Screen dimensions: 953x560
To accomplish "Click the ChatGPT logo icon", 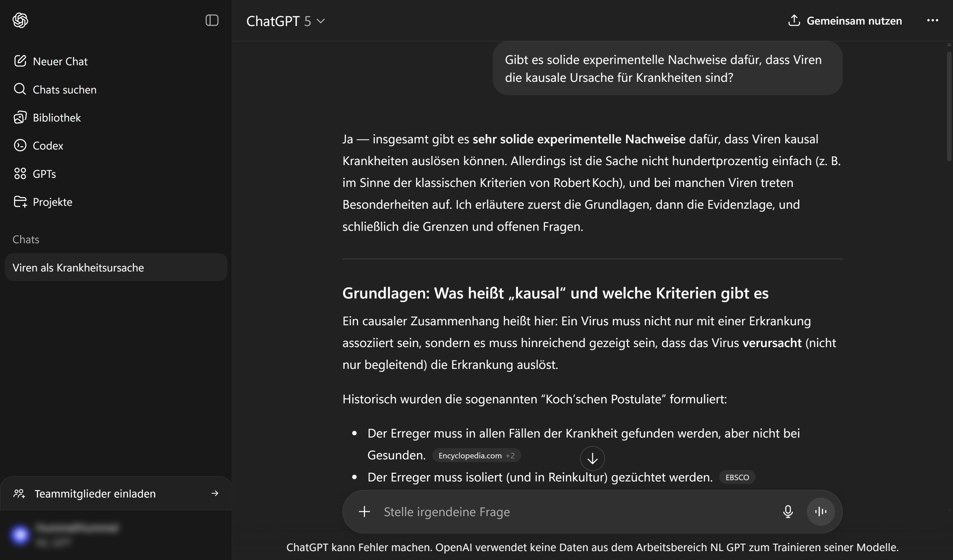I will click(x=20, y=20).
